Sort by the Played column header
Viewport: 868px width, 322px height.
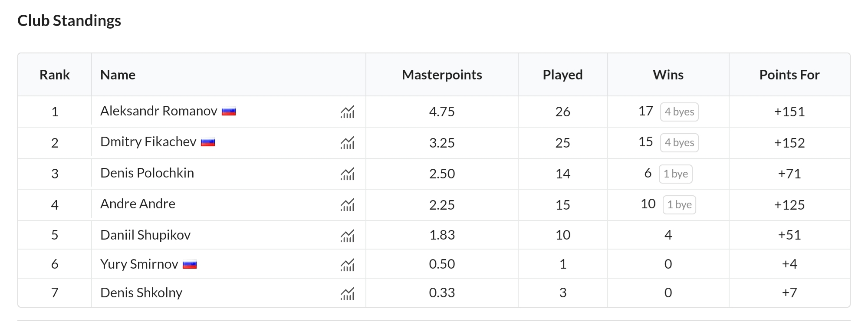click(x=562, y=75)
